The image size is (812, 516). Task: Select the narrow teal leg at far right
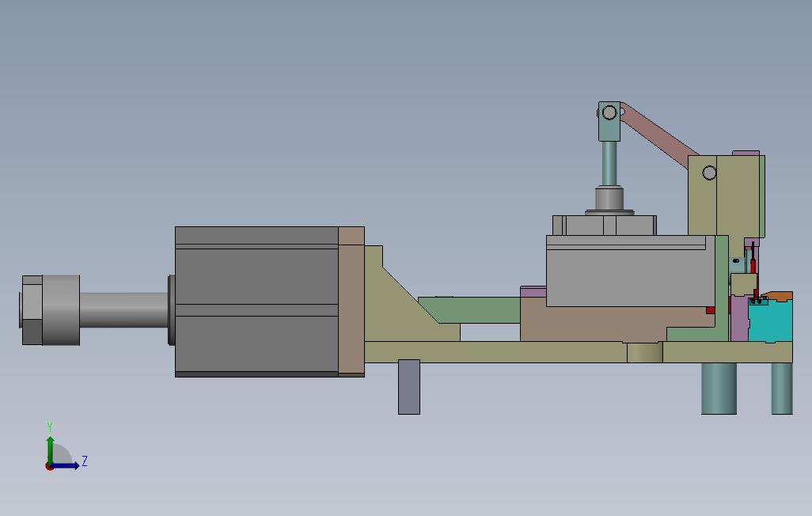click(782, 389)
